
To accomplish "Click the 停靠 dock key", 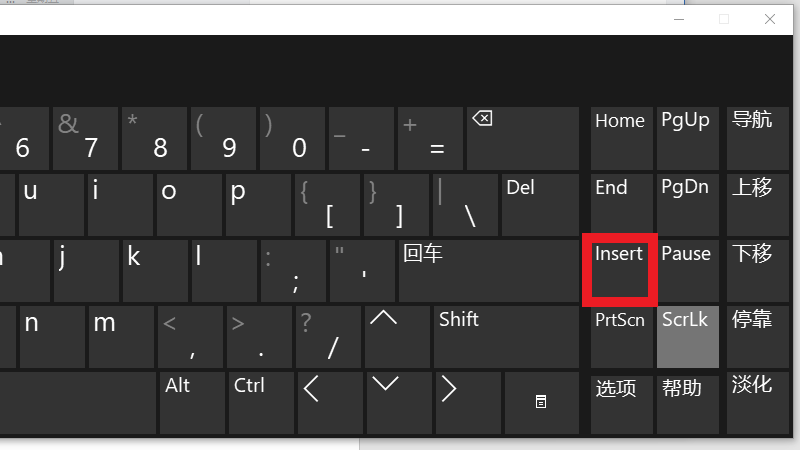I will [757, 336].
